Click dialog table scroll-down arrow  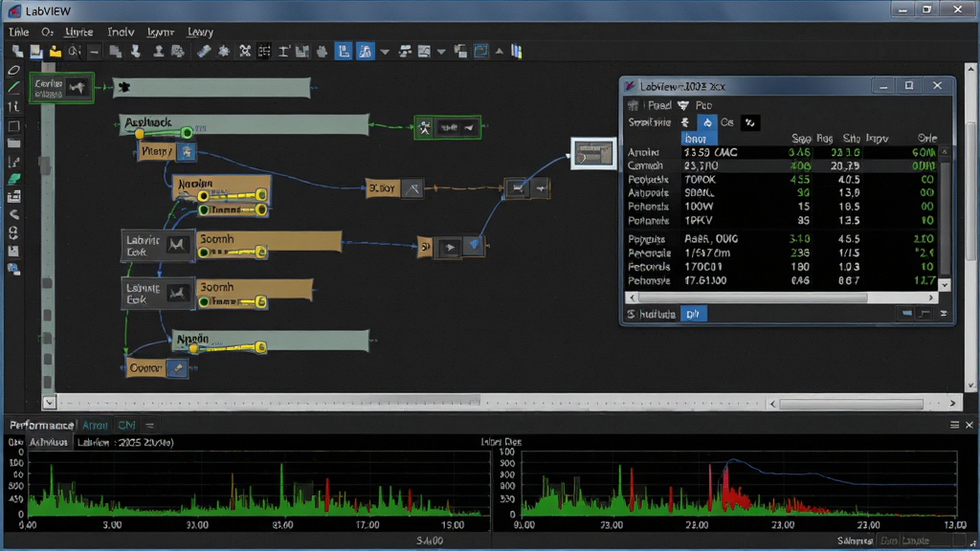click(945, 285)
